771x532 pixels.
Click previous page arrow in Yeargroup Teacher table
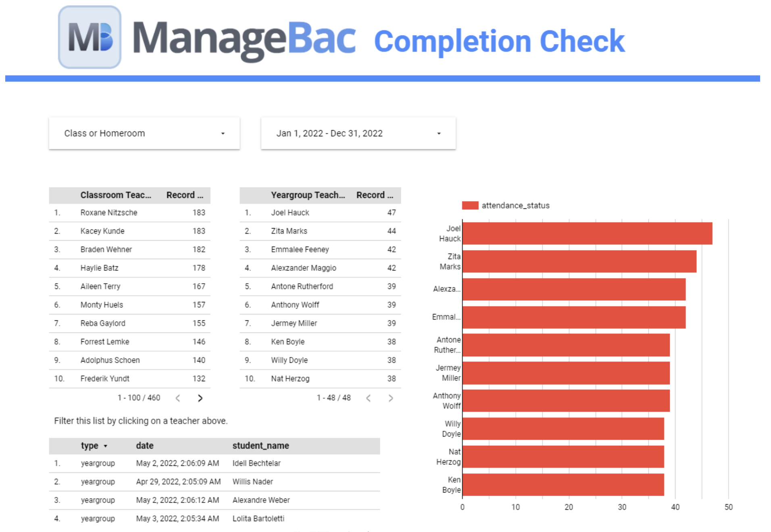point(368,398)
